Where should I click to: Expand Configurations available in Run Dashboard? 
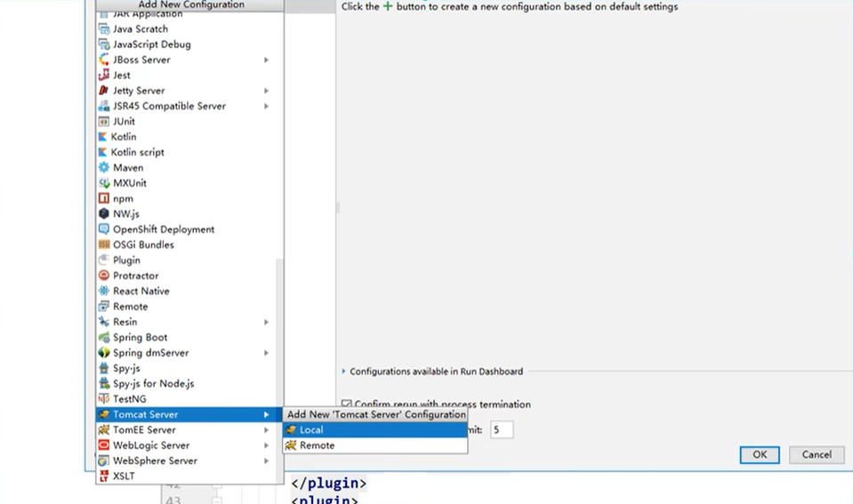coord(344,372)
